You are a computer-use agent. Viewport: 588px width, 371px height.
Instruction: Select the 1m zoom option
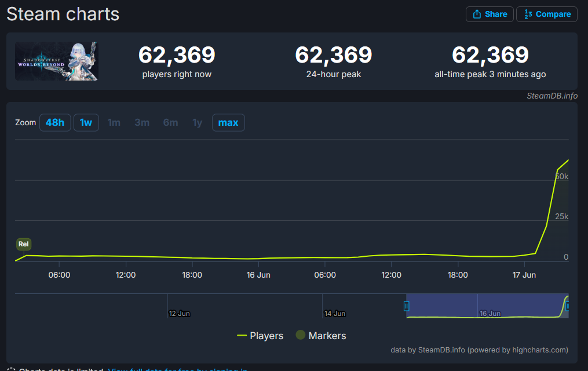point(114,123)
